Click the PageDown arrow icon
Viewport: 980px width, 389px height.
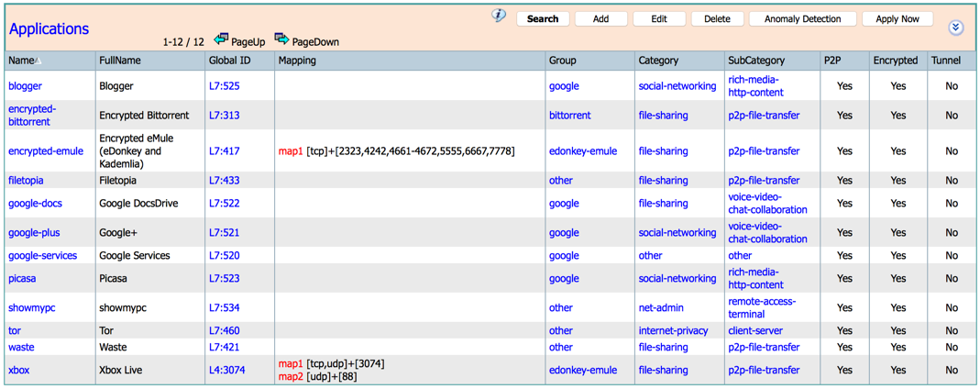pyautogui.click(x=281, y=39)
